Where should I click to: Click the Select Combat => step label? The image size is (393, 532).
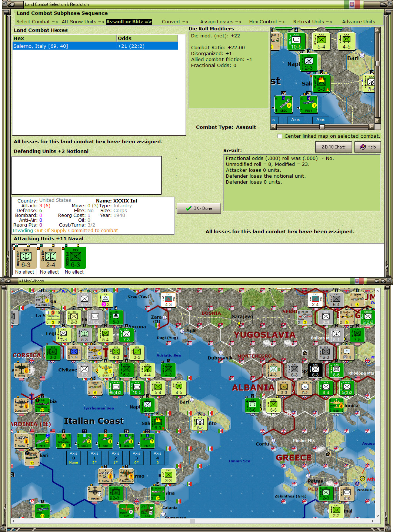click(37, 22)
